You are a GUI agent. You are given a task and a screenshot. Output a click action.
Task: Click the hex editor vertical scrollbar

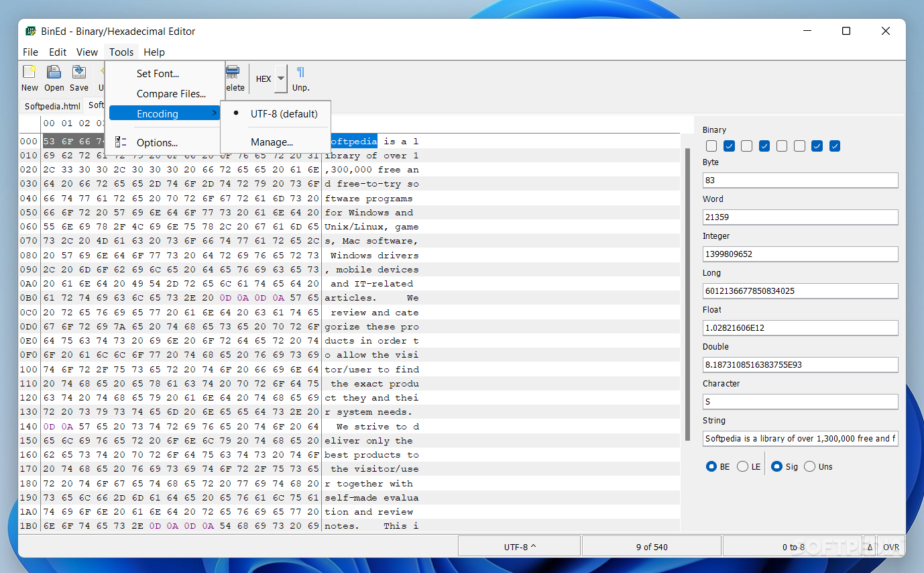(x=687, y=294)
